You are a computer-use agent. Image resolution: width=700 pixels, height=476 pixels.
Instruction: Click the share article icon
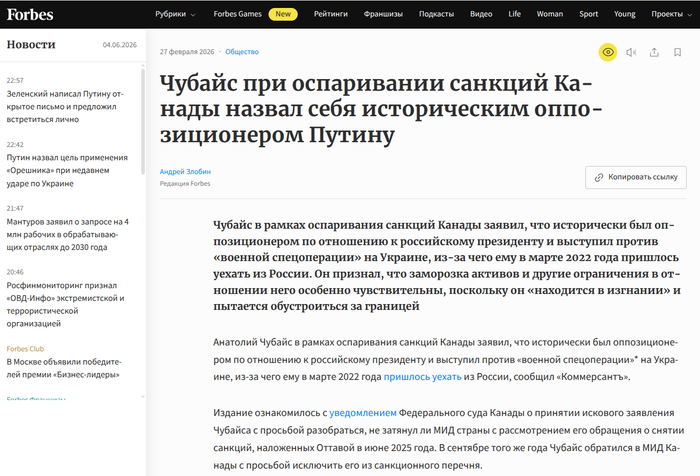(654, 52)
